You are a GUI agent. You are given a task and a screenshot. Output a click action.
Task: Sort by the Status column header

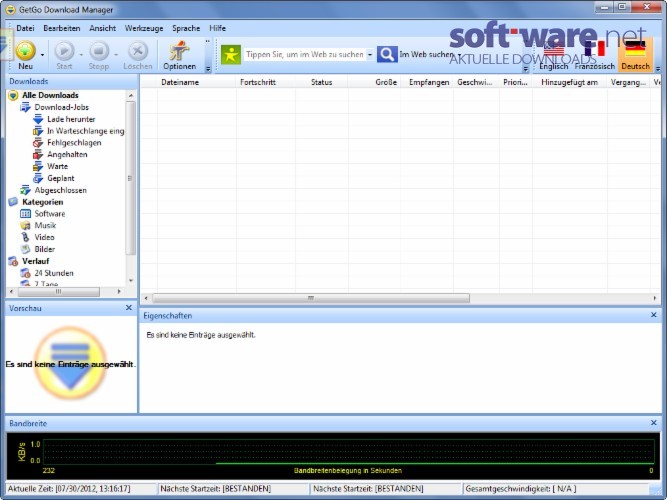point(321,82)
